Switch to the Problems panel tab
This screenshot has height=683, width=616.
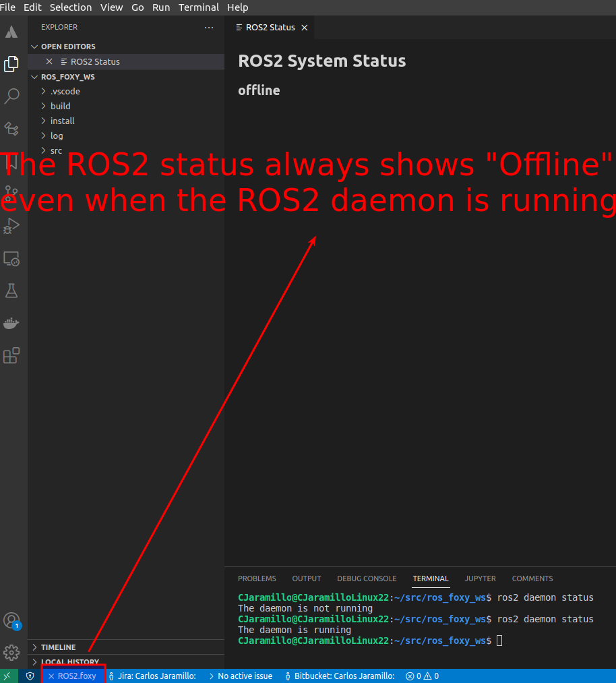[x=257, y=578]
